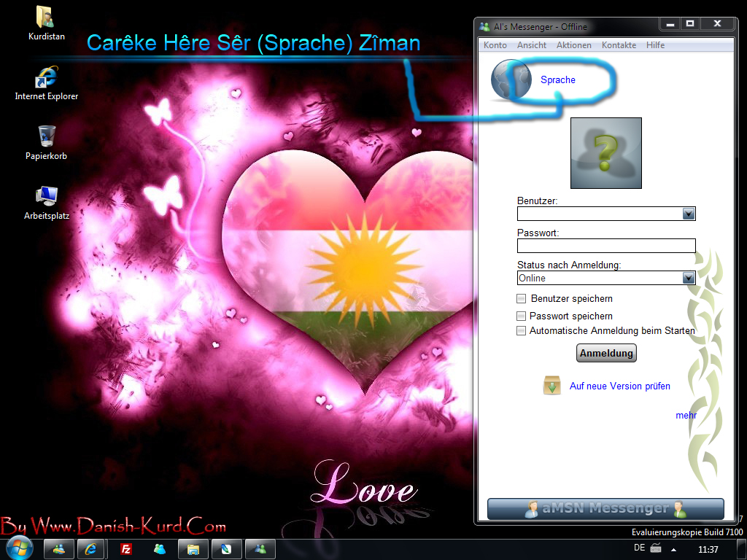The image size is (747, 560).
Task: Click the mehr link
Action: (686, 415)
